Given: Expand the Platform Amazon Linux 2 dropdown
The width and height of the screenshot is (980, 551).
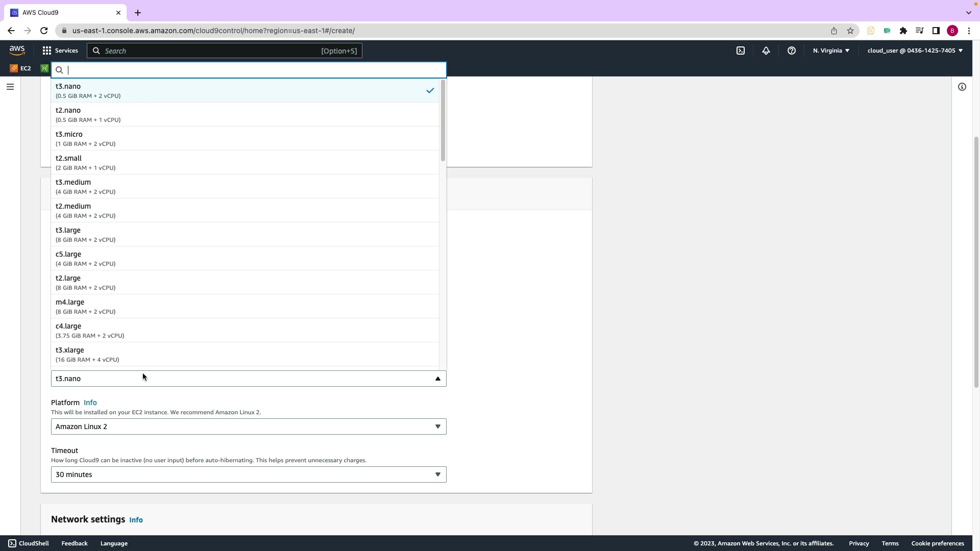Looking at the screenshot, I should pyautogui.click(x=249, y=427).
